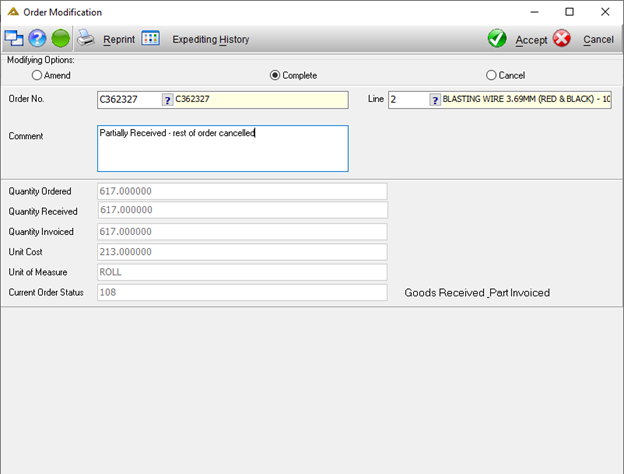
Task: Open help via blue question mark icon
Action: 37,39
